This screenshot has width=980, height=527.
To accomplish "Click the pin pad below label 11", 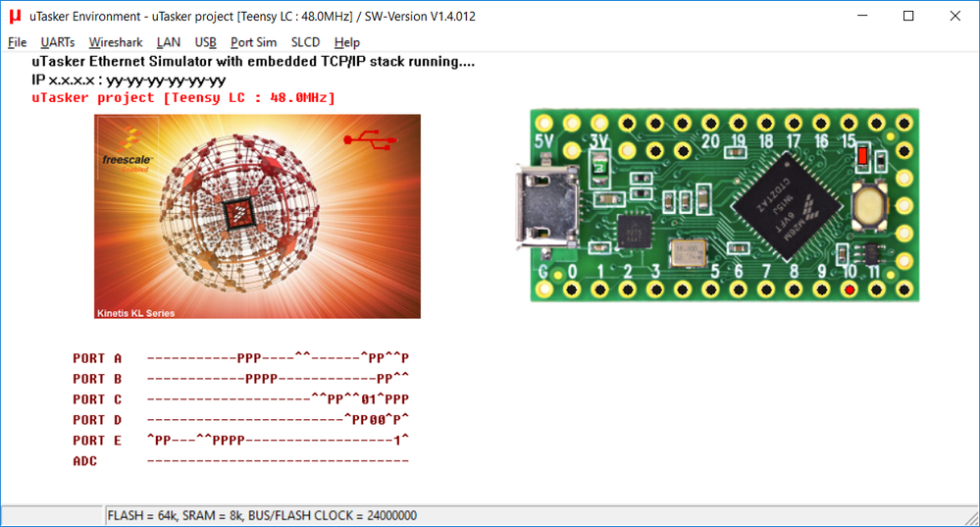I will (876, 290).
